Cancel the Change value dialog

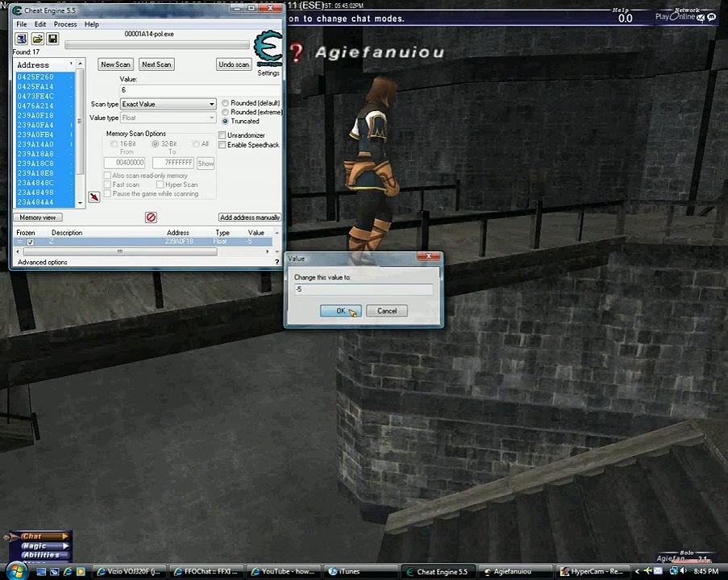387,311
